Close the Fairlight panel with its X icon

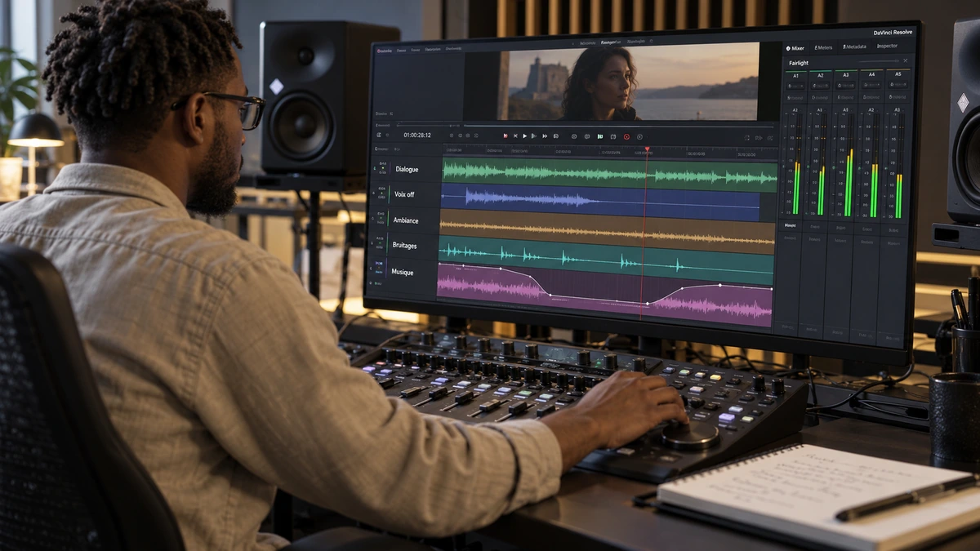point(904,61)
